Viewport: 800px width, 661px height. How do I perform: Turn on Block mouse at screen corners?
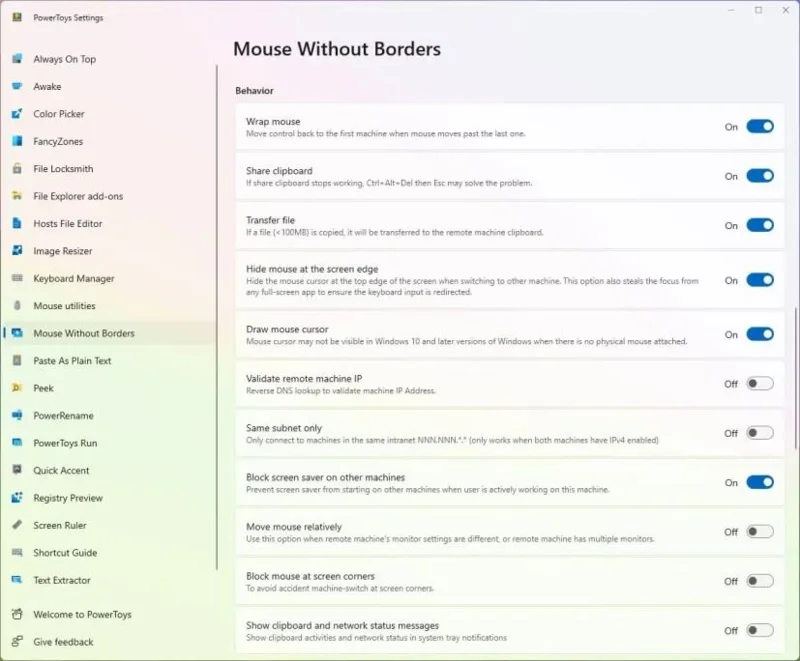(x=760, y=581)
